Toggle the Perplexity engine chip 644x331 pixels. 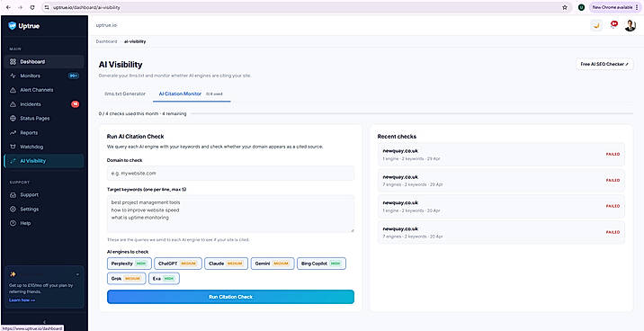coord(130,264)
